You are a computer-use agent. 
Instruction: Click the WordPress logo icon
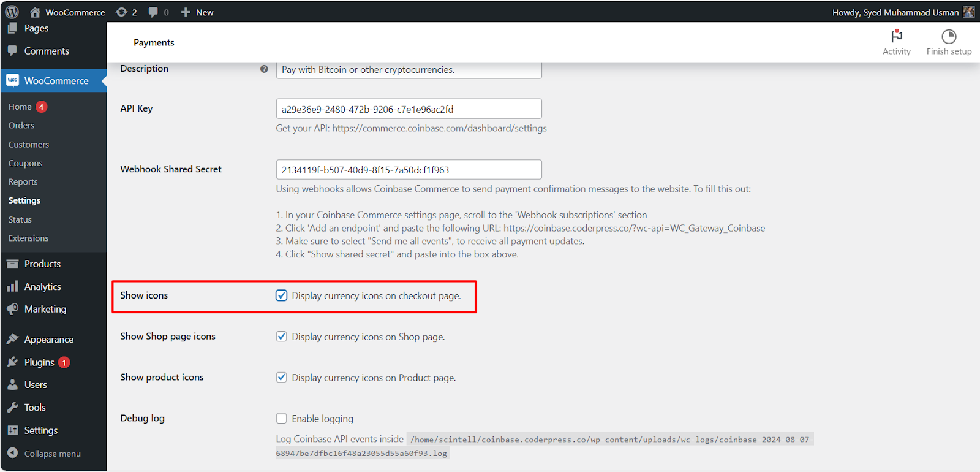[12, 12]
